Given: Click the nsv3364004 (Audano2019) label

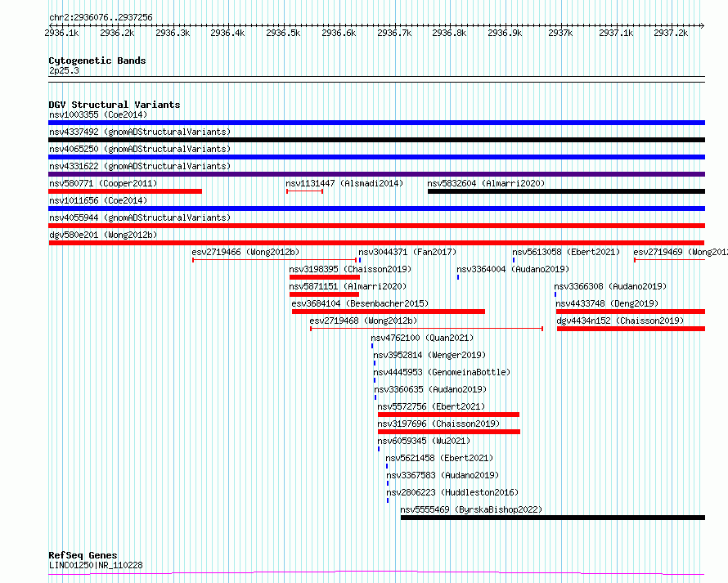Looking at the screenshot, I should (513, 269).
